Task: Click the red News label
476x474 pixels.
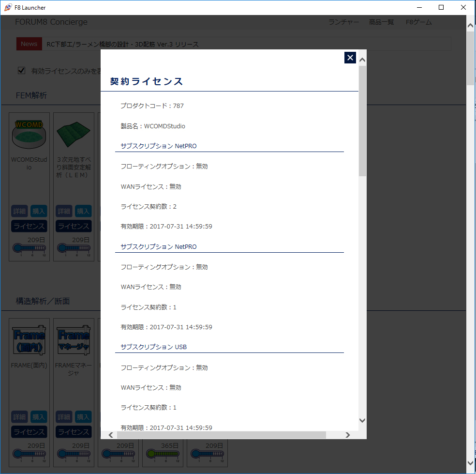Action: click(x=29, y=44)
